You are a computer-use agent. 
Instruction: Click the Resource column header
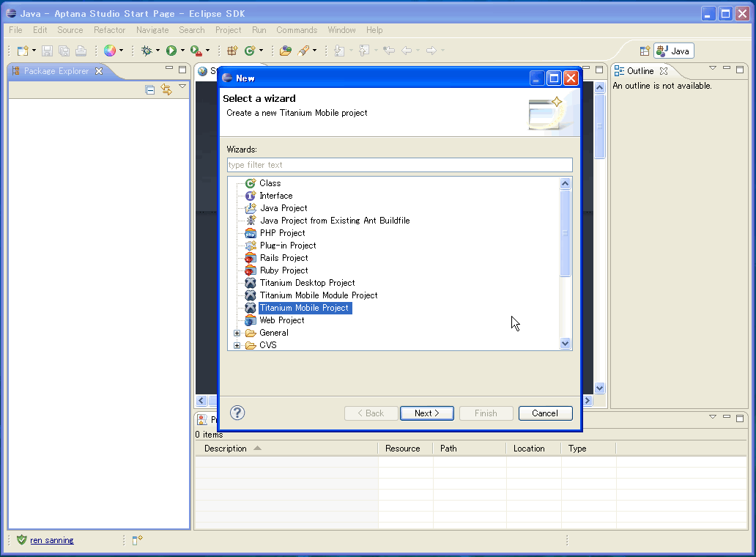pos(405,449)
